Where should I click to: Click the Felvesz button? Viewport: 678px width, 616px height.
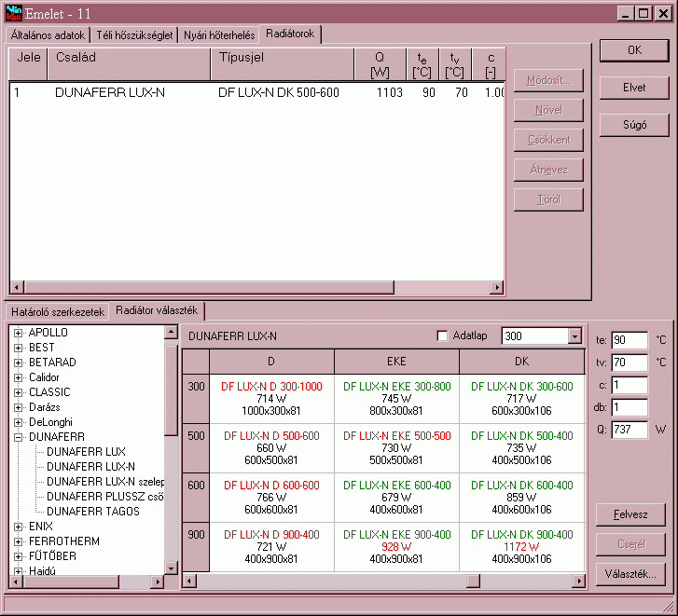pyautogui.click(x=630, y=514)
